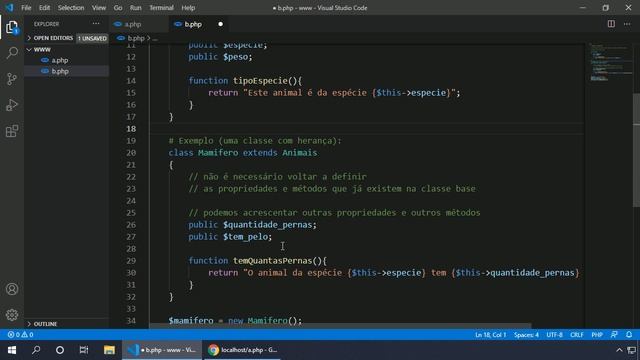Open the Source Control view
640x360 pixels.
click(x=12, y=79)
